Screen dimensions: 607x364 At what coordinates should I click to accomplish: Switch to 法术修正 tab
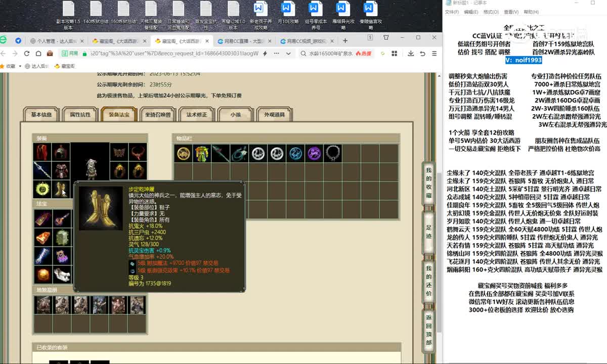coord(197,115)
